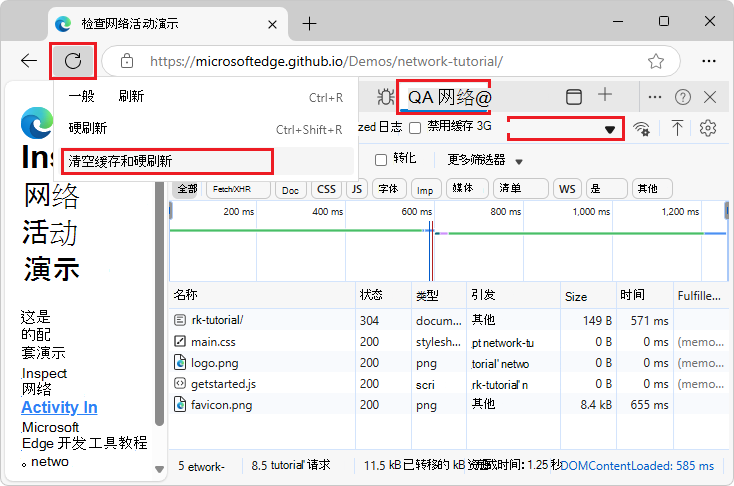Viewport: 734px width, 486px height.
Task: Expand the 更多筛选器 dropdown
Action: (485, 160)
